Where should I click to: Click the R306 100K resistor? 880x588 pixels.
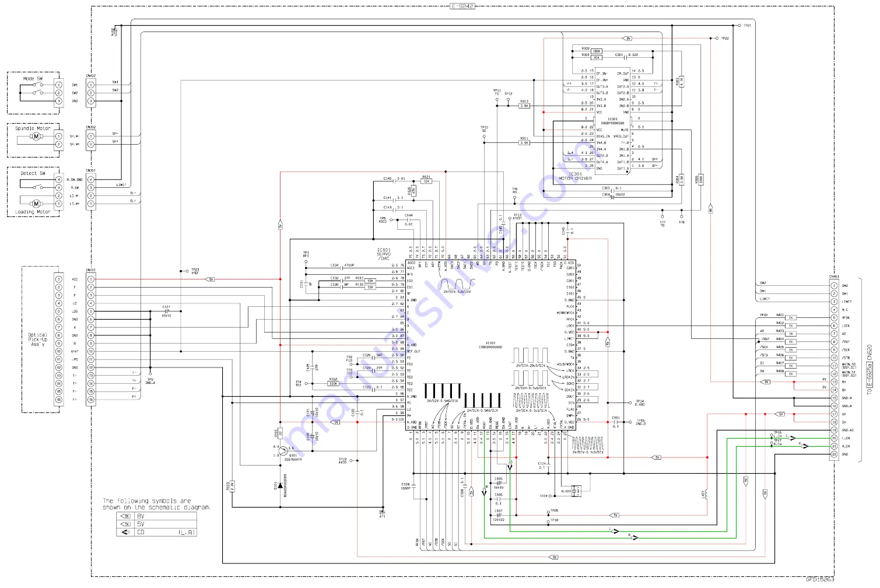click(700, 180)
